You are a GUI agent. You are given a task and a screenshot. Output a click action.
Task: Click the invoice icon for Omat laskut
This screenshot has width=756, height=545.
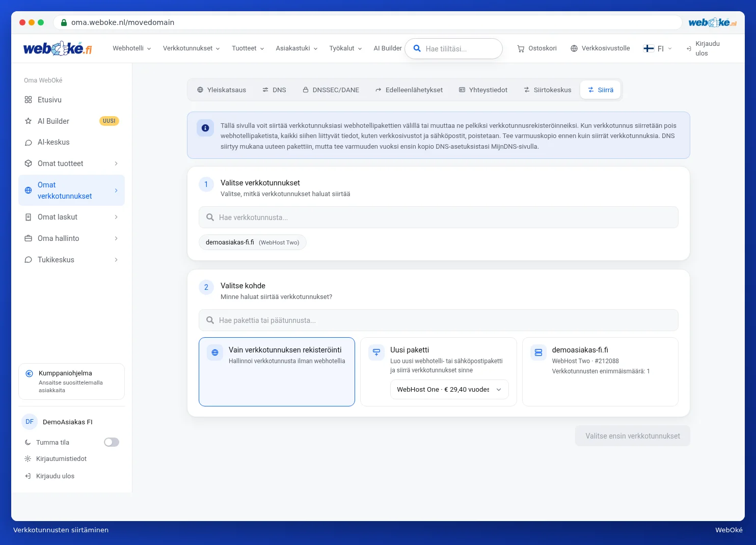click(x=29, y=217)
